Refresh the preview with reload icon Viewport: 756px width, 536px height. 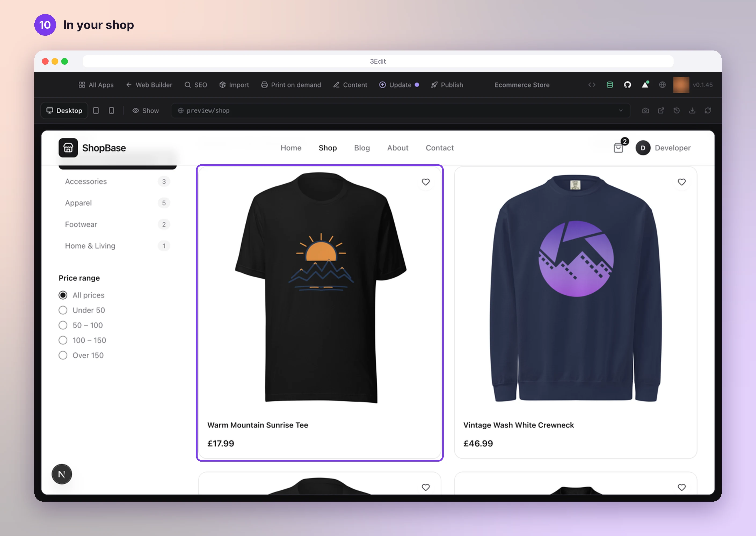(708, 111)
